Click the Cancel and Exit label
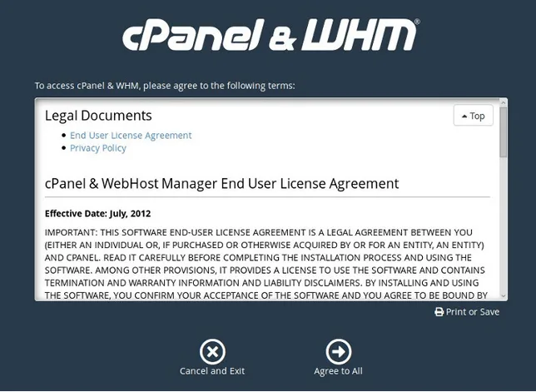 [212, 371]
